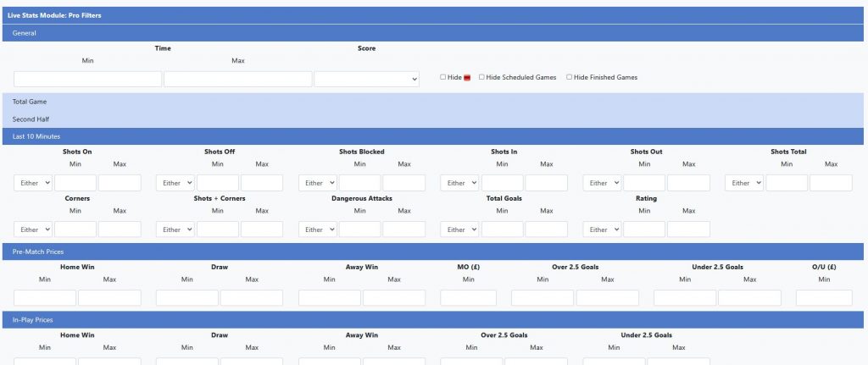This screenshot has height=365, width=868.
Task: Click the Pre-Match Prices section header
Action: [38, 252]
